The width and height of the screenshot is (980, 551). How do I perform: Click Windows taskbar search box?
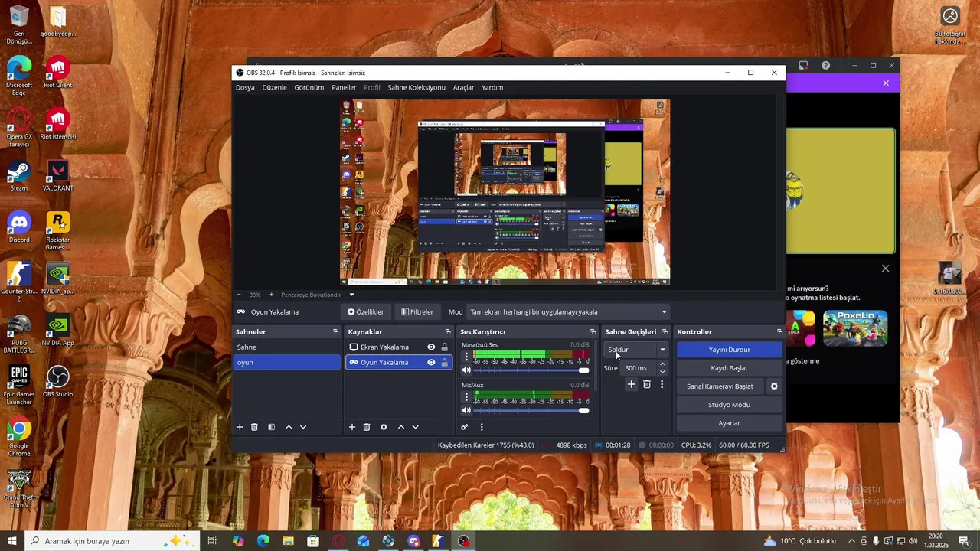click(113, 541)
